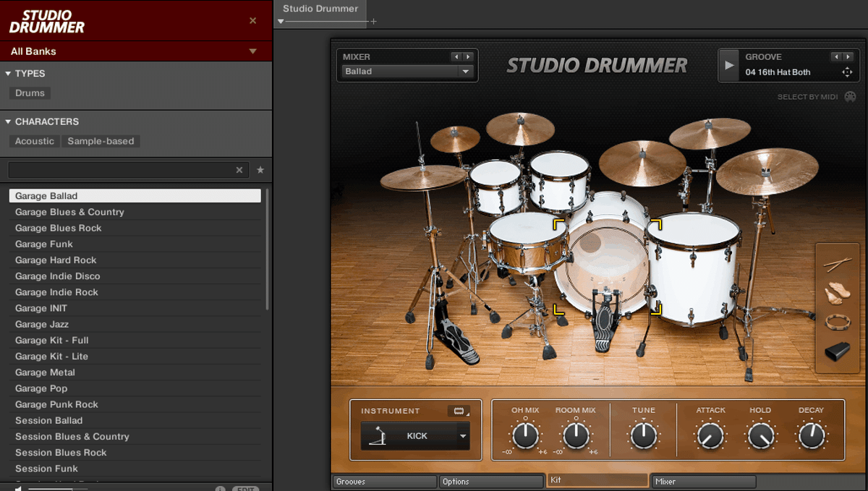Select the Garage Pop preset
The width and height of the screenshot is (868, 491).
click(135, 388)
